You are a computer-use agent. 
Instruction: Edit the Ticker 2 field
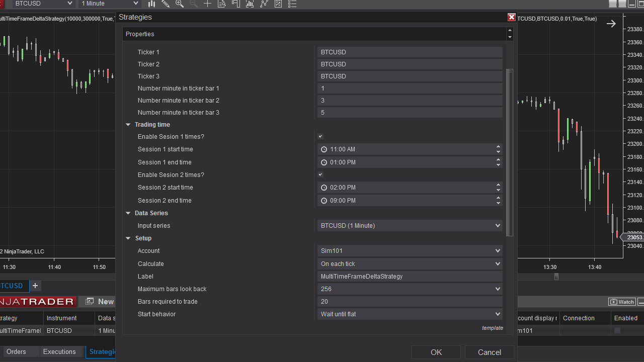[410, 64]
